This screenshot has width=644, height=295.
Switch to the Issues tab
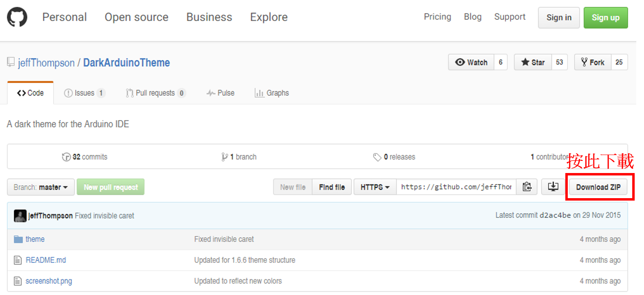[x=84, y=93]
